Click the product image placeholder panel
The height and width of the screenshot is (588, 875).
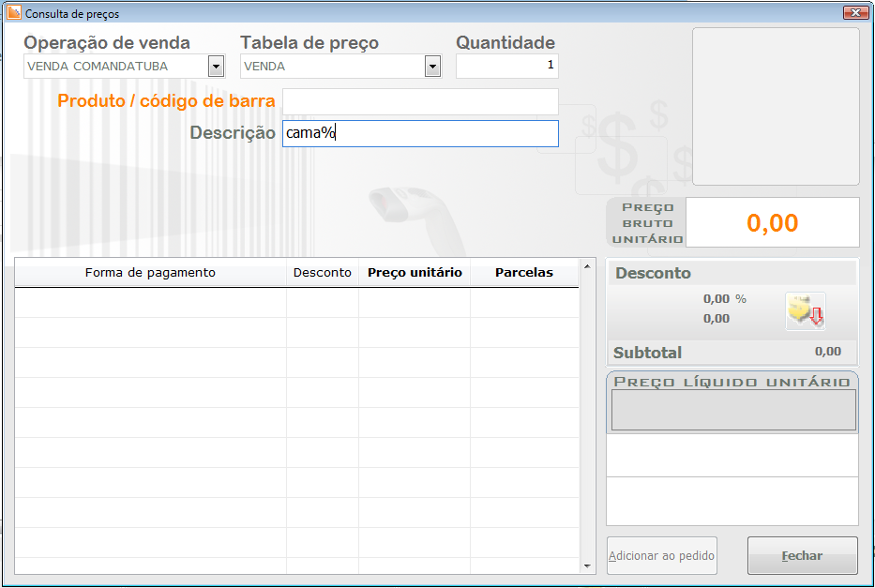pyautogui.click(x=776, y=107)
